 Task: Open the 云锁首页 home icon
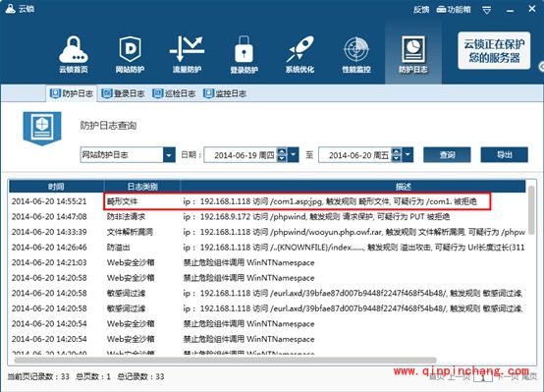[x=74, y=54]
